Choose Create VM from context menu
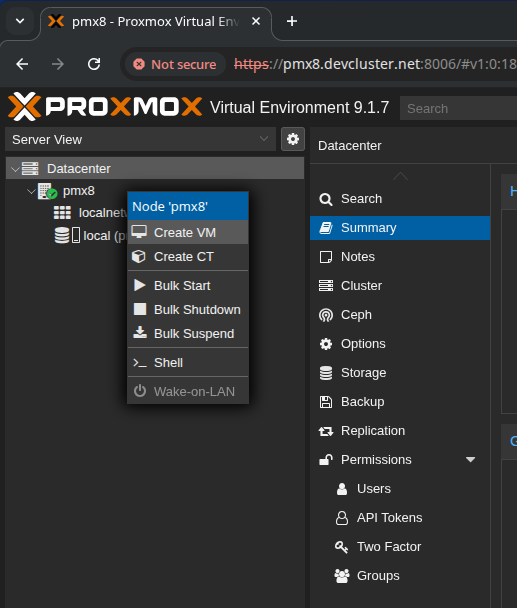Image resolution: width=517 pixels, height=608 pixels. (x=188, y=232)
